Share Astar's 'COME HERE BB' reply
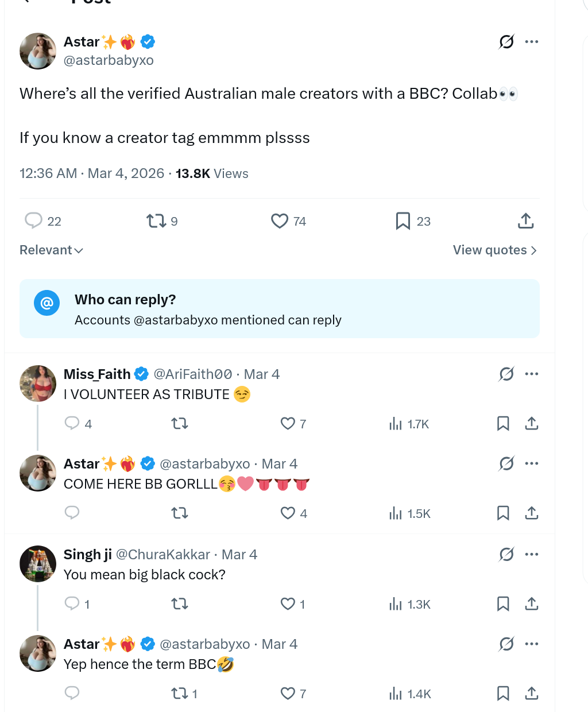Image resolution: width=588 pixels, height=712 pixels. pos(532,513)
